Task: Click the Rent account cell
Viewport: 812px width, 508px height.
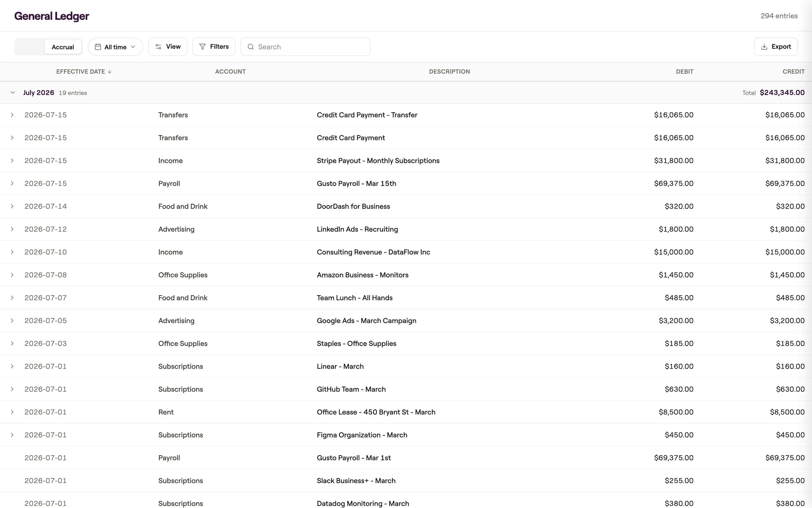Action: (166, 412)
